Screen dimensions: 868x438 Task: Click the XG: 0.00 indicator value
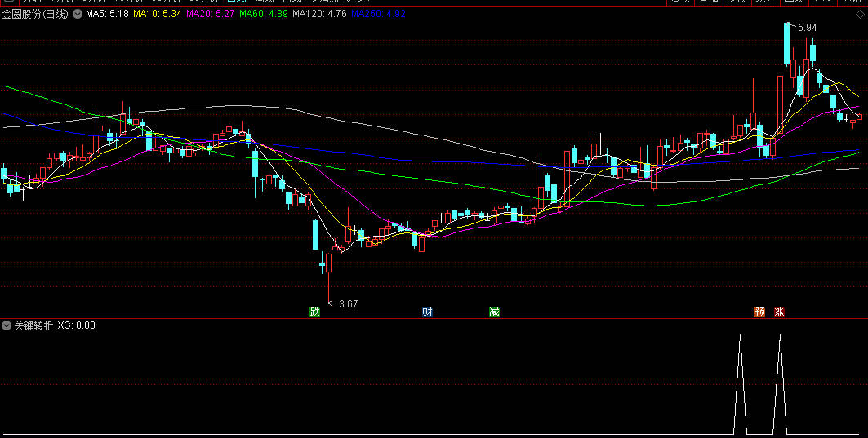click(x=77, y=325)
